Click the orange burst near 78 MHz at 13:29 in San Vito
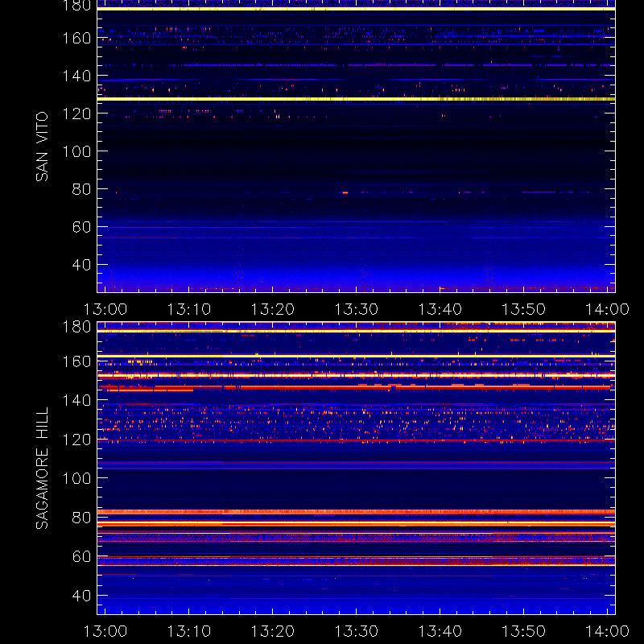This screenshot has width=644, height=644. pos(345,192)
